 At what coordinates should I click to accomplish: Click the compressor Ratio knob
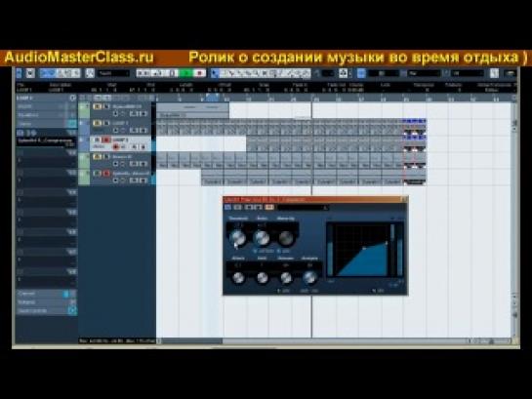point(262,238)
